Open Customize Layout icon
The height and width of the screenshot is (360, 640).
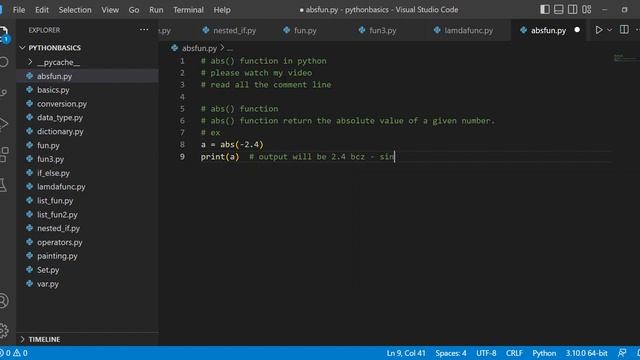click(587, 9)
